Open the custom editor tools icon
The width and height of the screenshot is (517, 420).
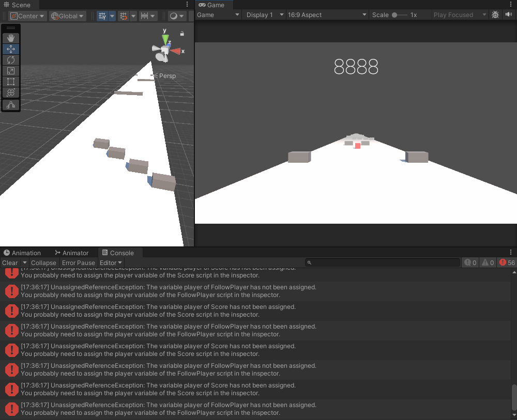pyautogui.click(x=10, y=105)
